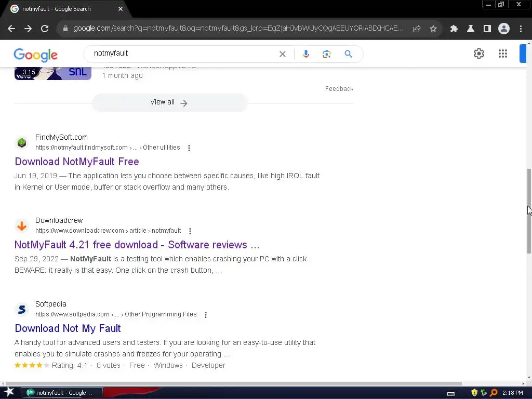This screenshot has height=399, width=532.
Task: Open the Start menu star button
Action: click(x=9, y=393)
